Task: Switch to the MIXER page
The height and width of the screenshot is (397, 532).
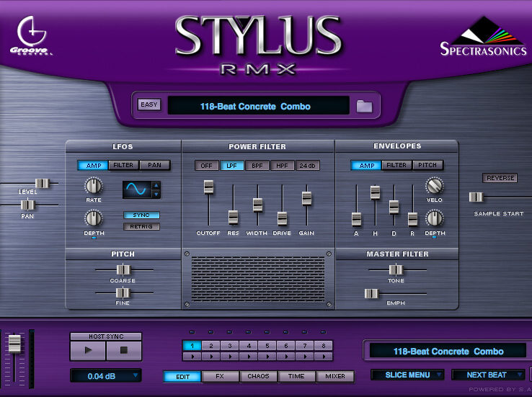Action: (335, 376)
